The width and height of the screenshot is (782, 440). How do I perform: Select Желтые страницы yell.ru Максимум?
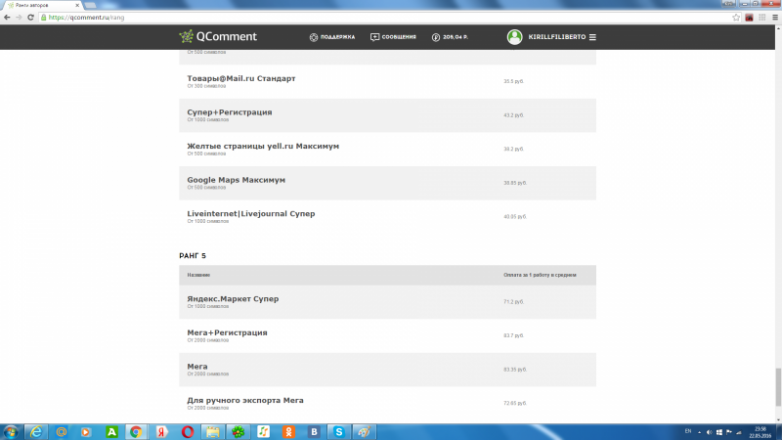388,149
